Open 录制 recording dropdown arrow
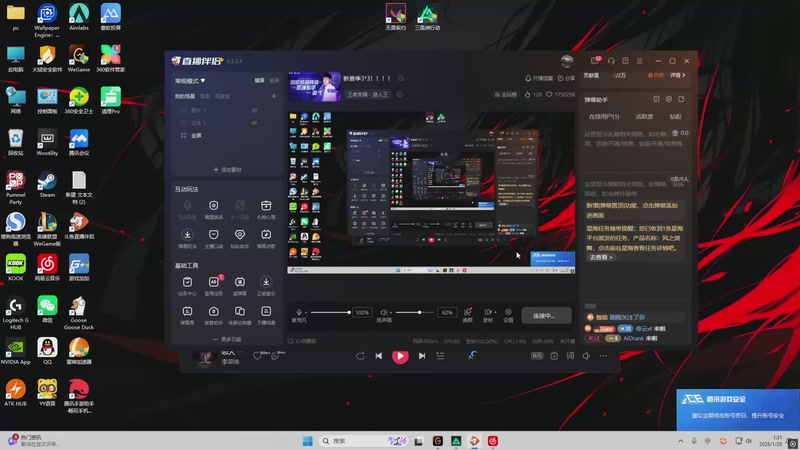Screen dimensions: 800x450 (x=495, y=312)
